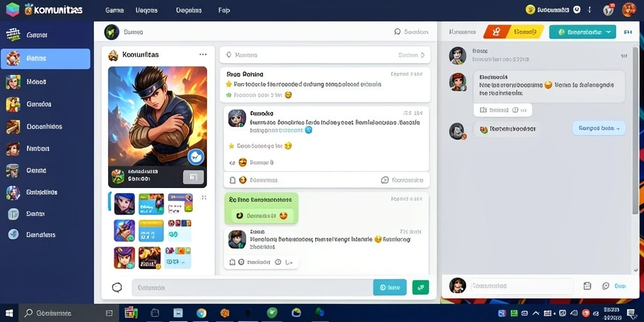Click the chat bubble icon beside message field
The height and width of the screenshot is (322, 644).
coord(117,287)
